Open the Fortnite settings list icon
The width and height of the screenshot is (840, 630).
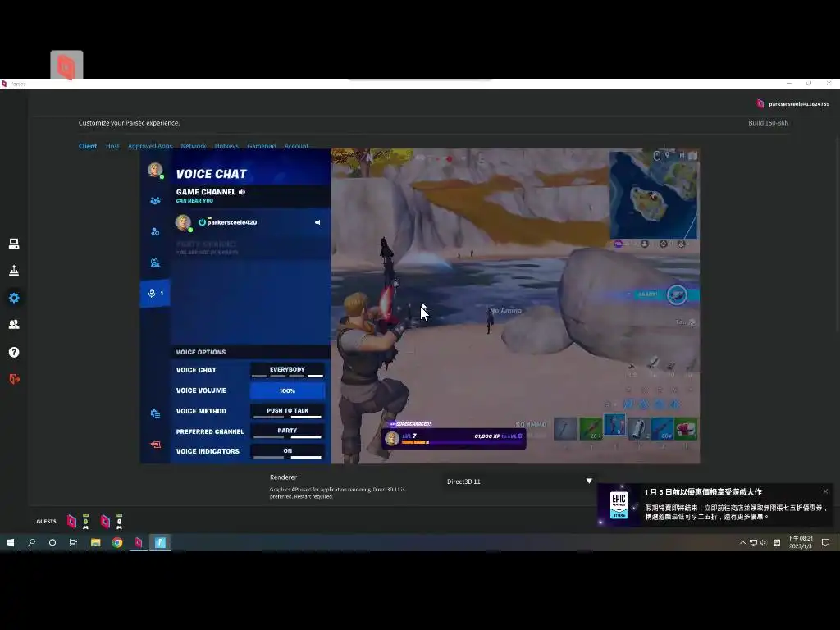[155, 413]
